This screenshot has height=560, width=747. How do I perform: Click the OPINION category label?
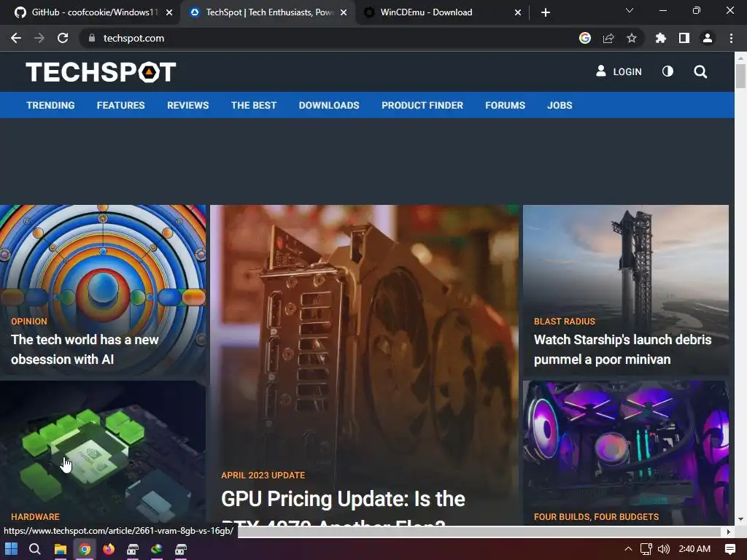(x=29, y=322)
